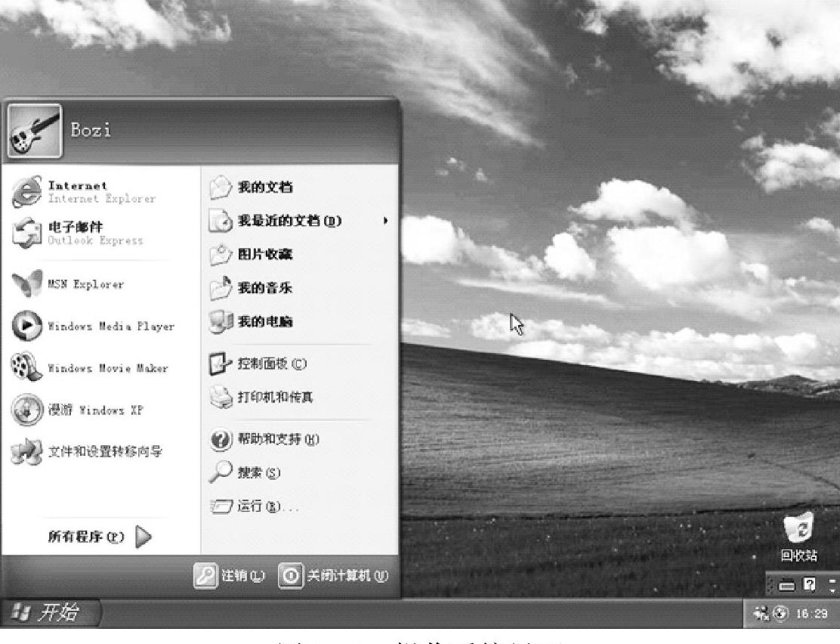The image size is (840, 644).
Task: Select 图片收藏 menu entry text
Action: point(265,254)
